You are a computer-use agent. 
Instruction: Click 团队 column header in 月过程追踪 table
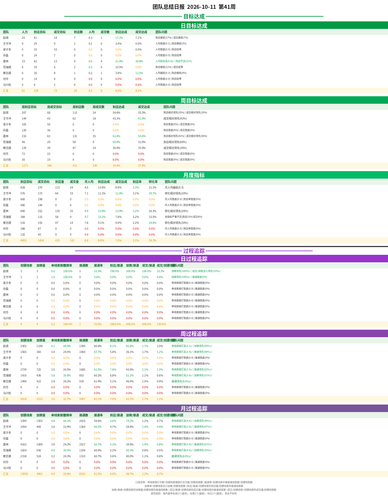tap(6, 415)
